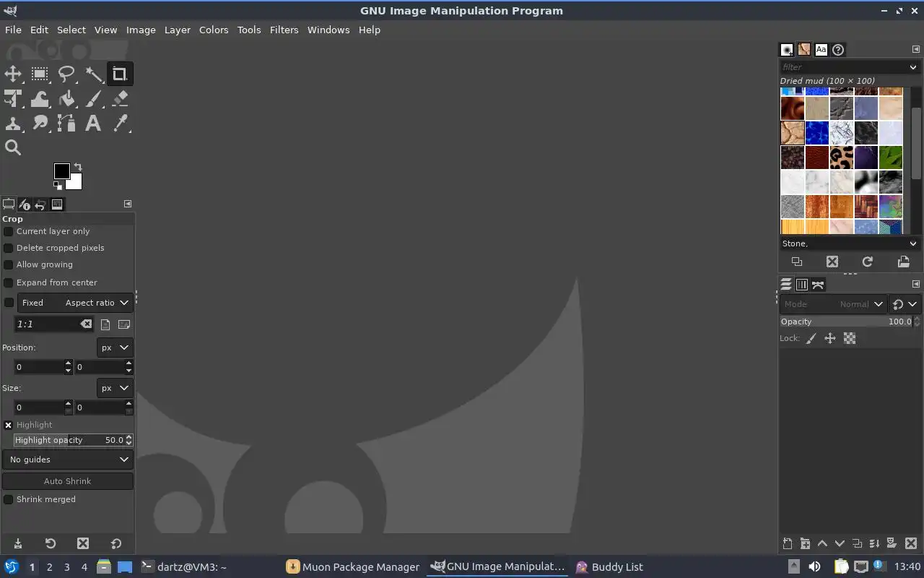Delete tool preset in tool options

coord(83,543)
